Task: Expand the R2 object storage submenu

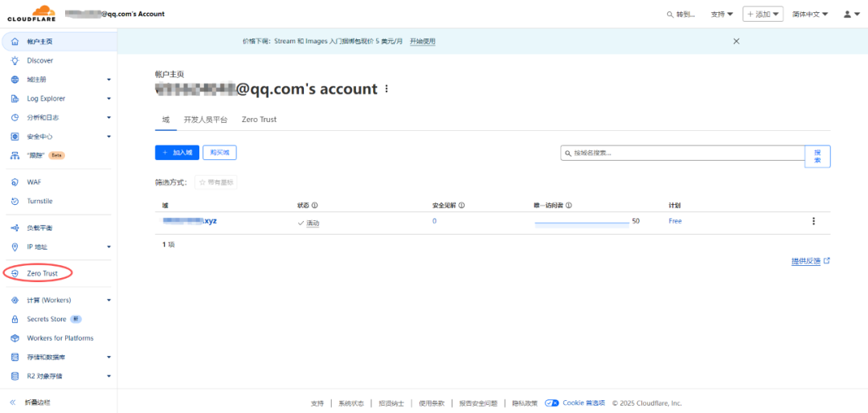Action: pyautogui.click(x=109, y=377)
